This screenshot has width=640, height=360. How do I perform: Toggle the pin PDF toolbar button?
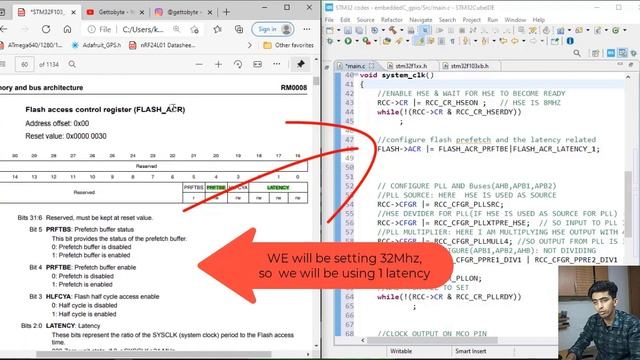(x=301, y=64)
